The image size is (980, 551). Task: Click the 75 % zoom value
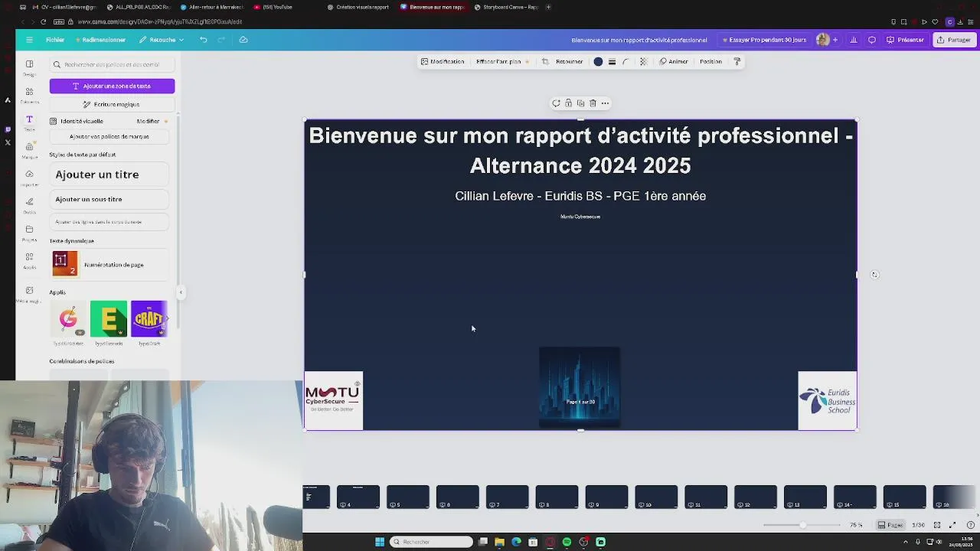pos(856,525)
